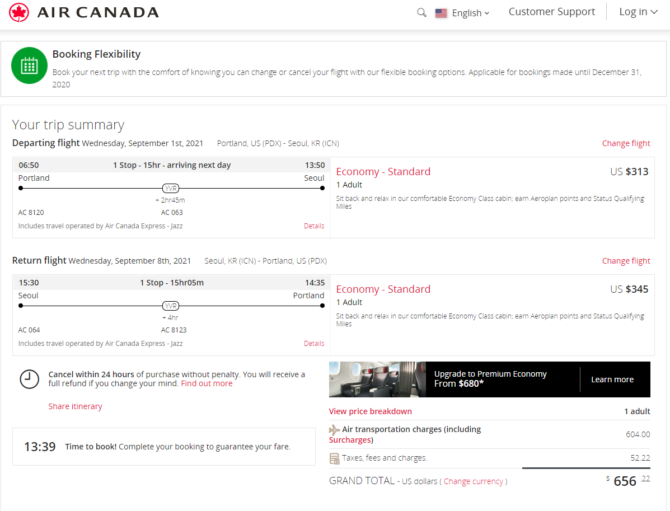This screenshot has height=511, width=670.
Task: Click the 14:35 Portland arrival time
Action: click(314, 282)
